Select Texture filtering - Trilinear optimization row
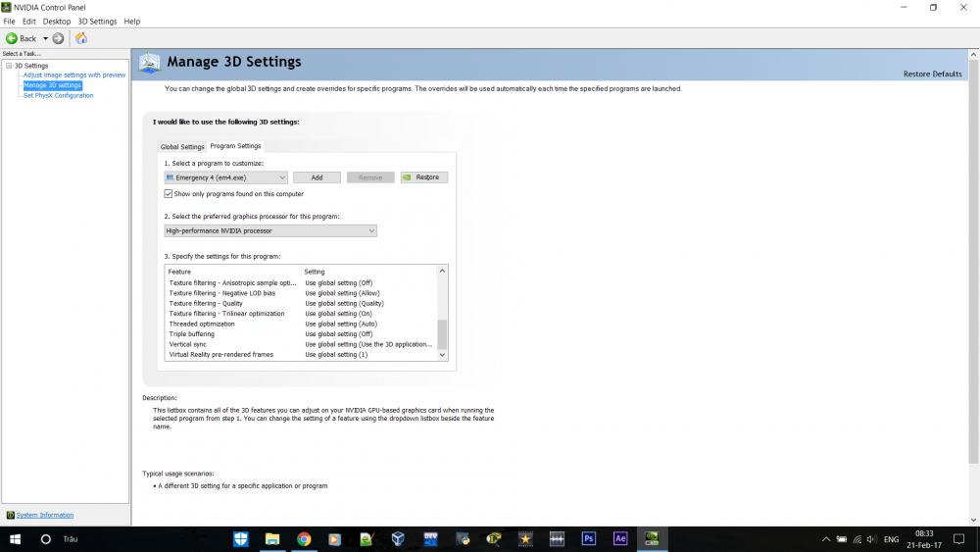The image size is (980, 552). point(301,314)
